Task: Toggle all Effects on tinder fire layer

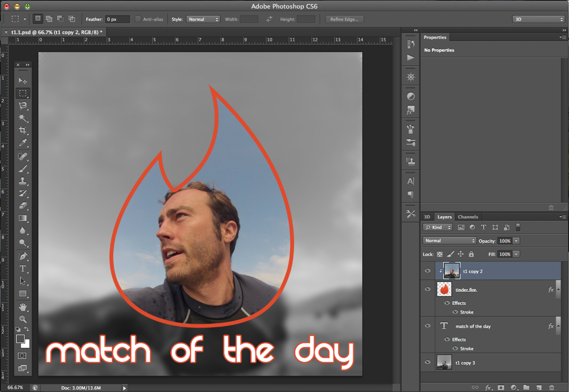Action: point(447,303)
